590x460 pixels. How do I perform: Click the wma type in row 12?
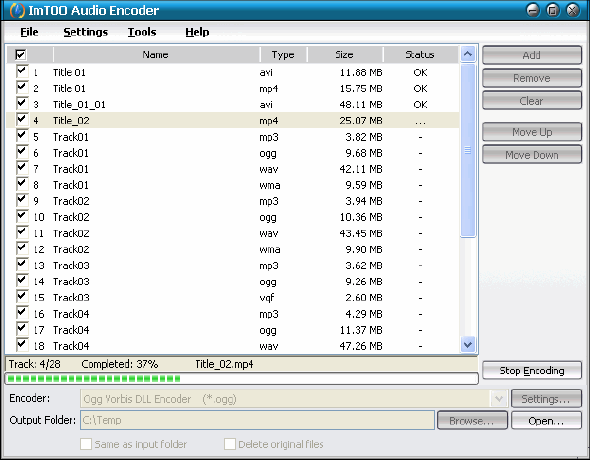pos(270,250)
